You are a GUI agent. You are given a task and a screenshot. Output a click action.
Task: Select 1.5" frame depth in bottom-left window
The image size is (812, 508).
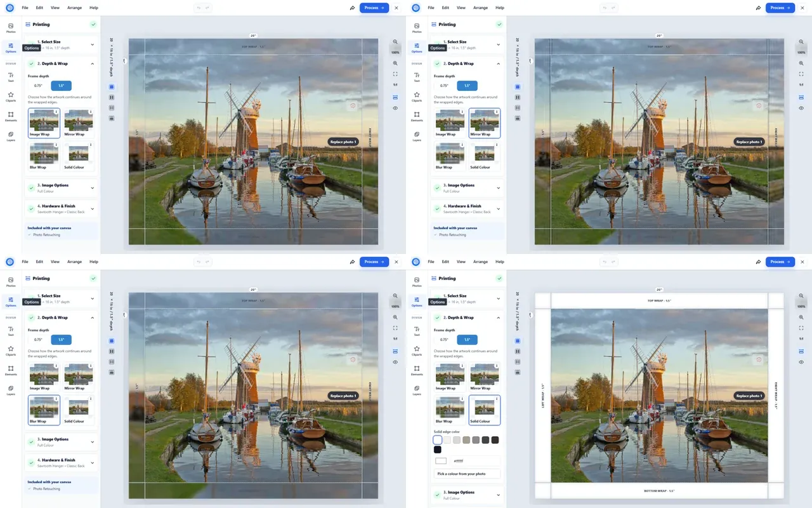coord(61,340)
